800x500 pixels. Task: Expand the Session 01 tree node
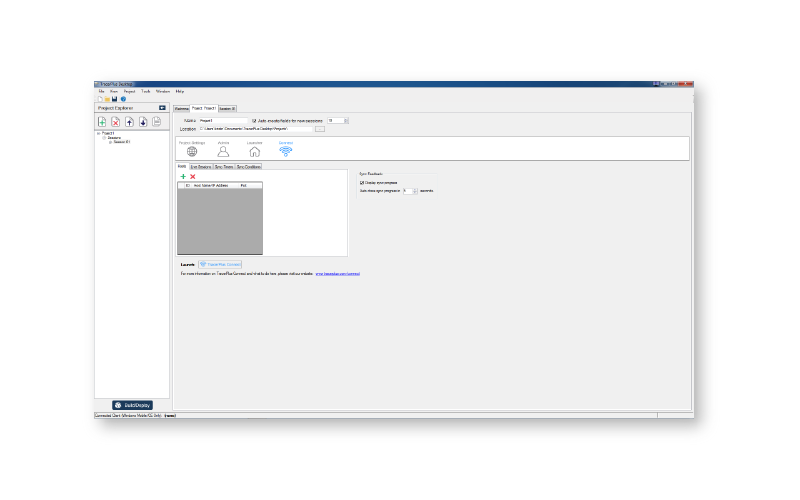[110, 142]
